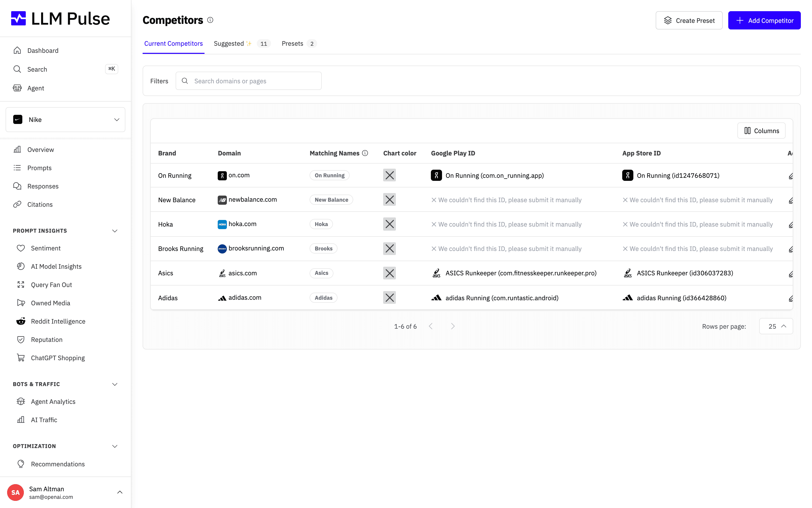The image size is (812, 508).
Task: Open Recommendations
Action: (x=58, y=464)
